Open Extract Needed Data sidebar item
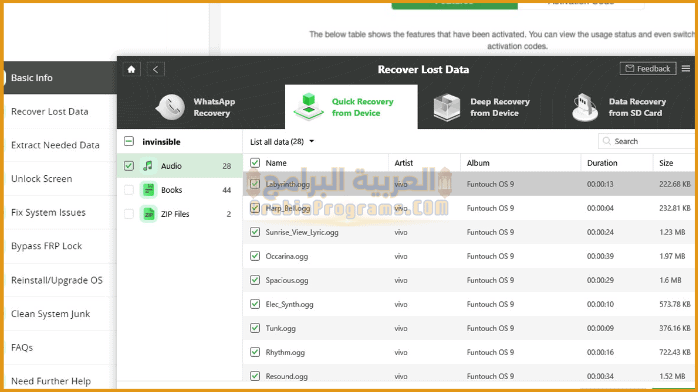The height and width of the screenshot is (392, 698). pyautogui.click(x=60, y=145)
